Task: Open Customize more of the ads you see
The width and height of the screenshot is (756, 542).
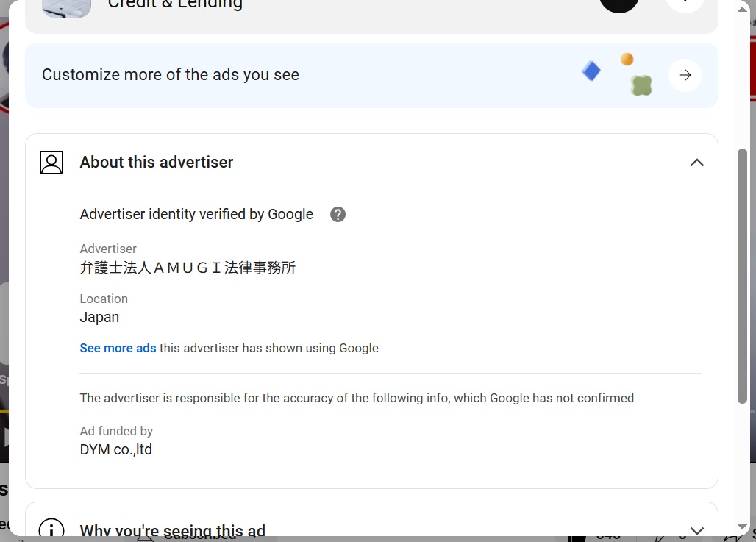Action: [171, 75]
